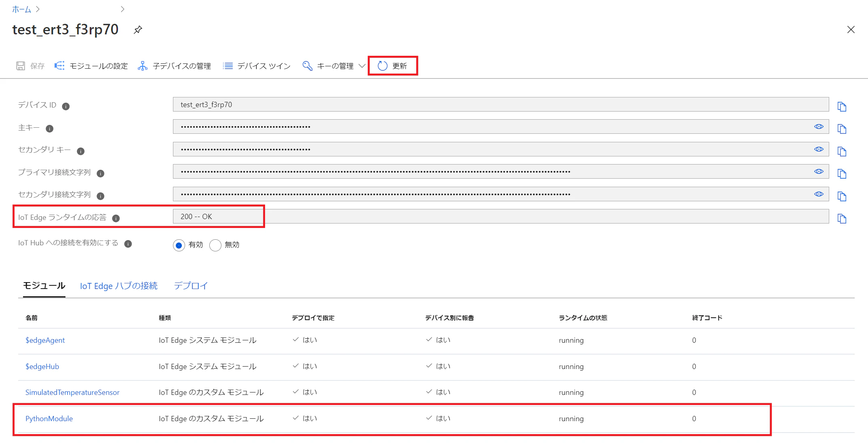Viewport: 868px width, 443px height.
Task: Click the デバイス ID text field
Action: 501,104
